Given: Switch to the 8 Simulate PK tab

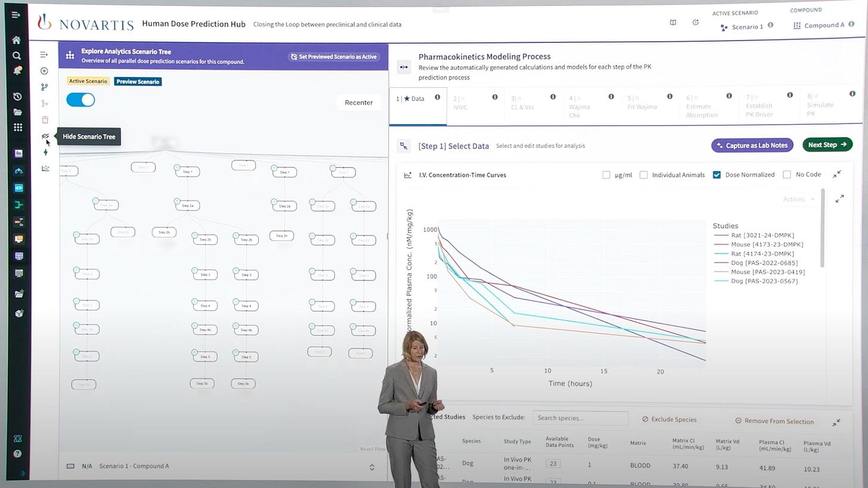Looking at the screenshot, I should click(830, 106).
